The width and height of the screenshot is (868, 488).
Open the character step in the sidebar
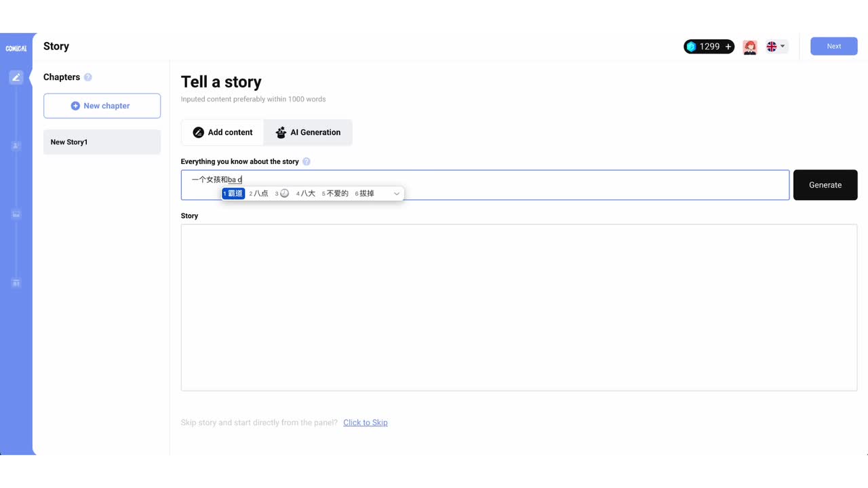[x=16, y=146]
